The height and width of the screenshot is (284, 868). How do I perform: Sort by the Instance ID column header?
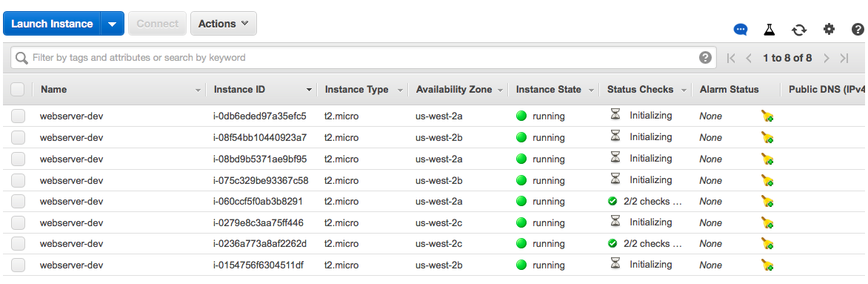click(239, 89)
